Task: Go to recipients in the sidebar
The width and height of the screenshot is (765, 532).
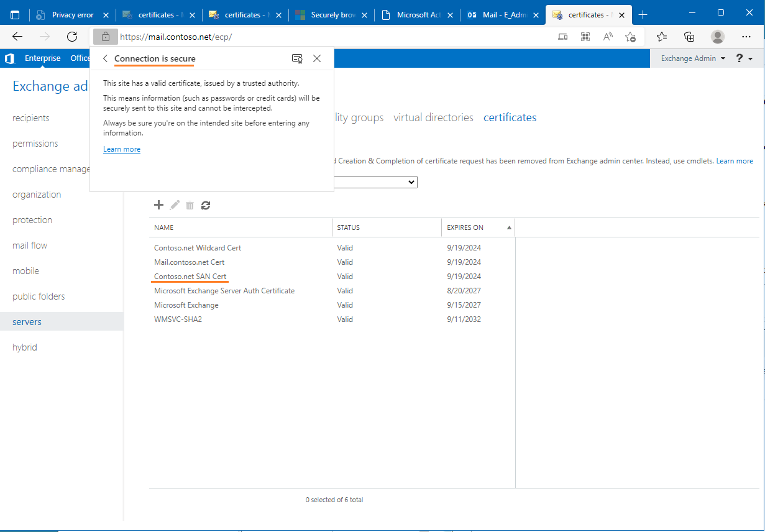Action: (x=31, y=118)
